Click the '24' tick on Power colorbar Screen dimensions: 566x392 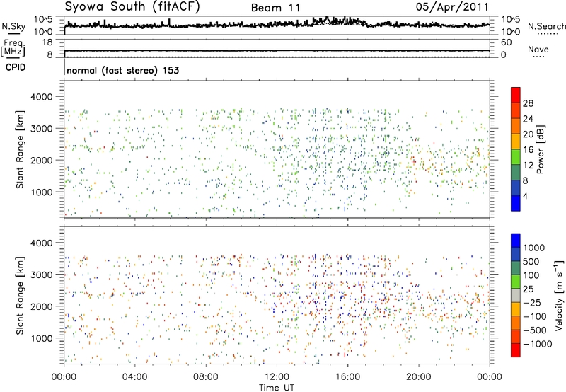point(528,119)
